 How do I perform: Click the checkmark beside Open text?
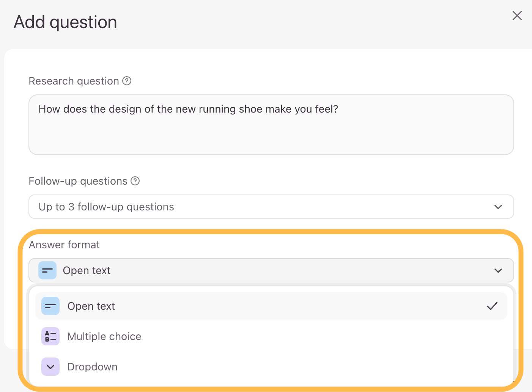(x=492, y=306)
